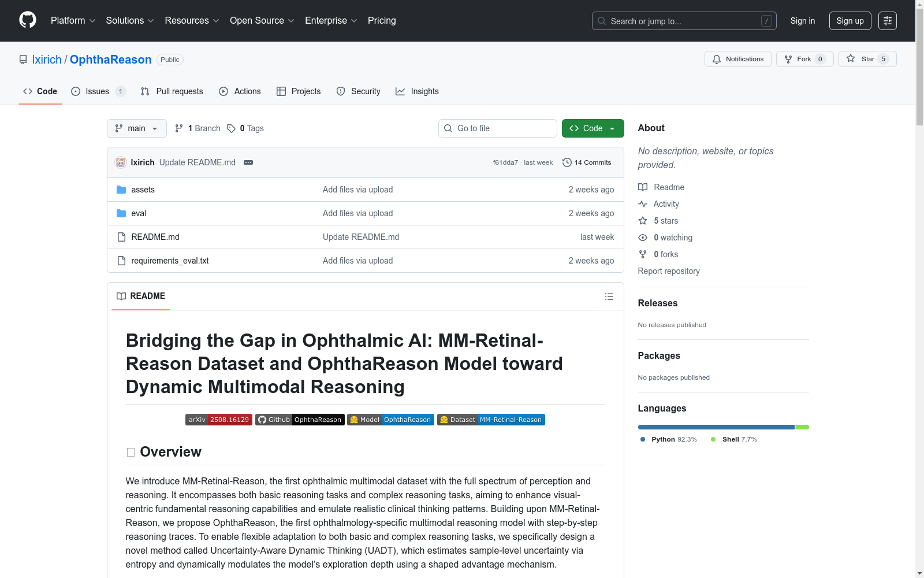This screenshot has height=578, width=924.
Task: Click the star icon beside 5 stars
Action: pyautogui.click(x=643, y=221)
